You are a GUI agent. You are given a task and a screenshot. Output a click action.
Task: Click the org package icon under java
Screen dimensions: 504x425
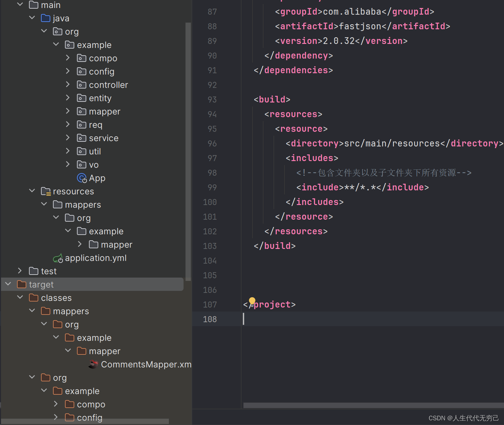coord(58,32)
